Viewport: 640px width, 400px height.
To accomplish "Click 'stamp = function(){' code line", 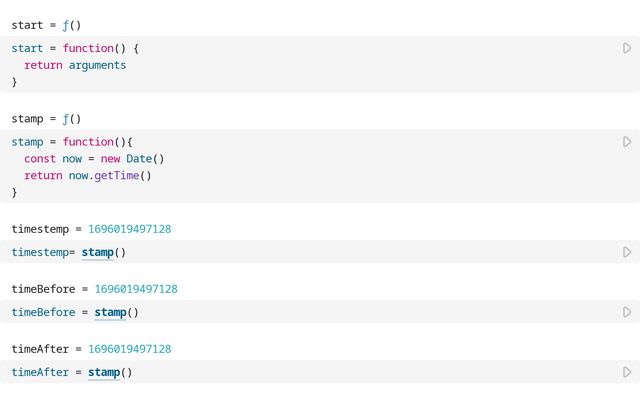I will 72,142.
